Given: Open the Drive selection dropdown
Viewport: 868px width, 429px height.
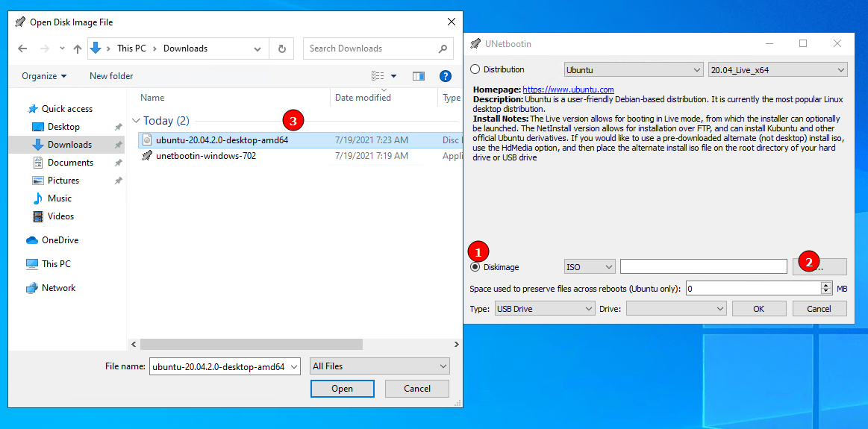Looking at the screenshot, I should pyautogui.click(x=676, y=309).
